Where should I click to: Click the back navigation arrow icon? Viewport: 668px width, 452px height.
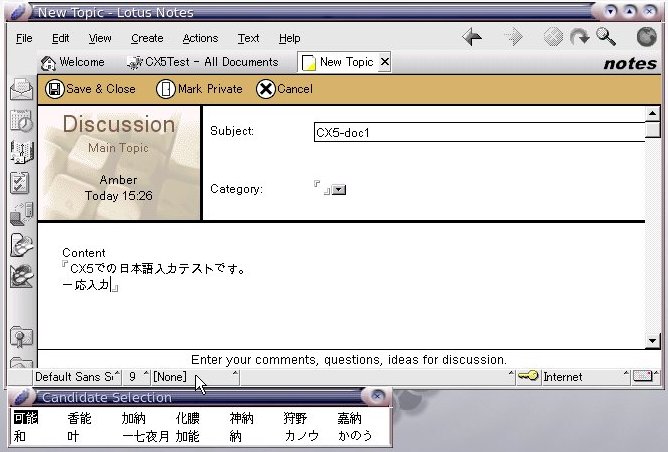[x=472, y=37]
